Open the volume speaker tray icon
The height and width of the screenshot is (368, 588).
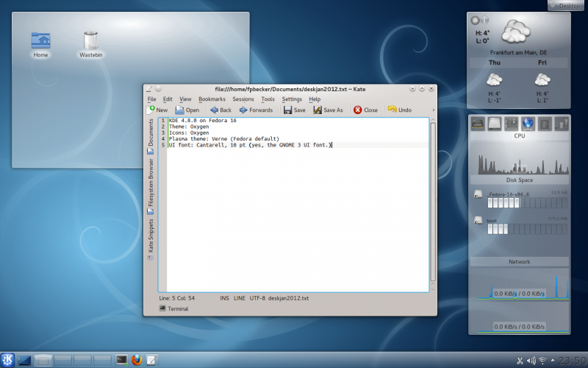(531, 361)
